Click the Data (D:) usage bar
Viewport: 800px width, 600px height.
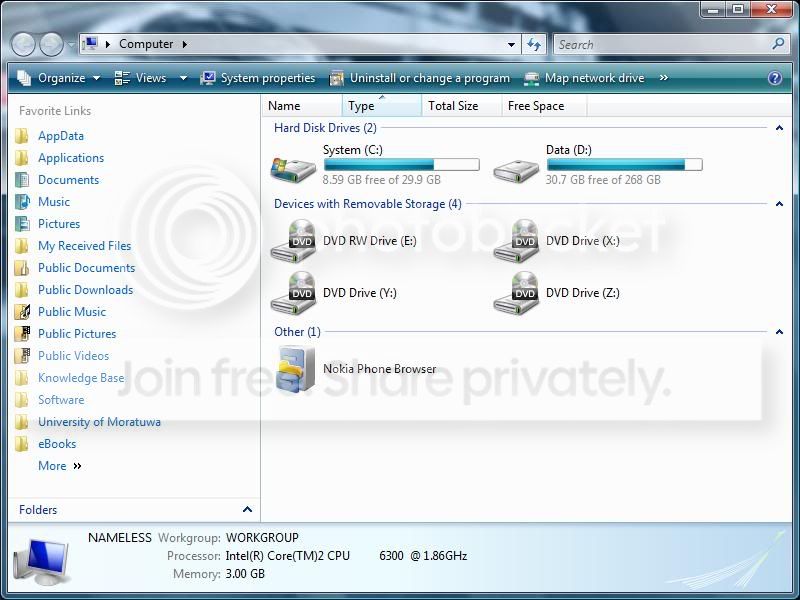(x=624, y=164)
